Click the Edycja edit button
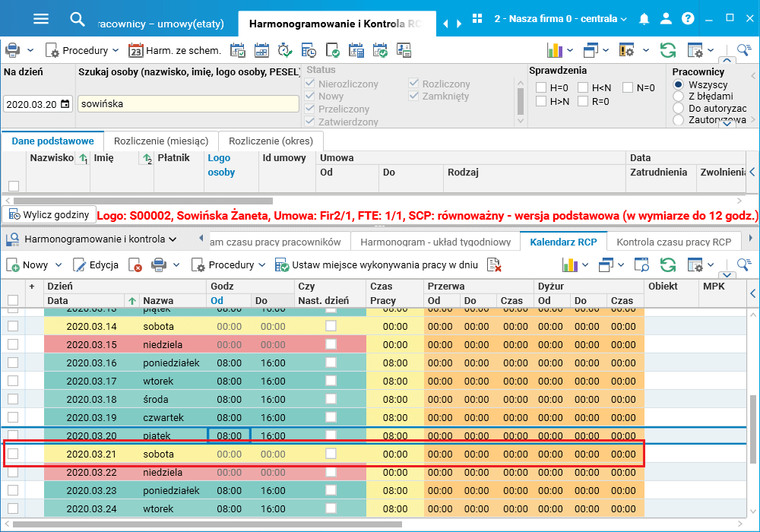 (96, 265)
